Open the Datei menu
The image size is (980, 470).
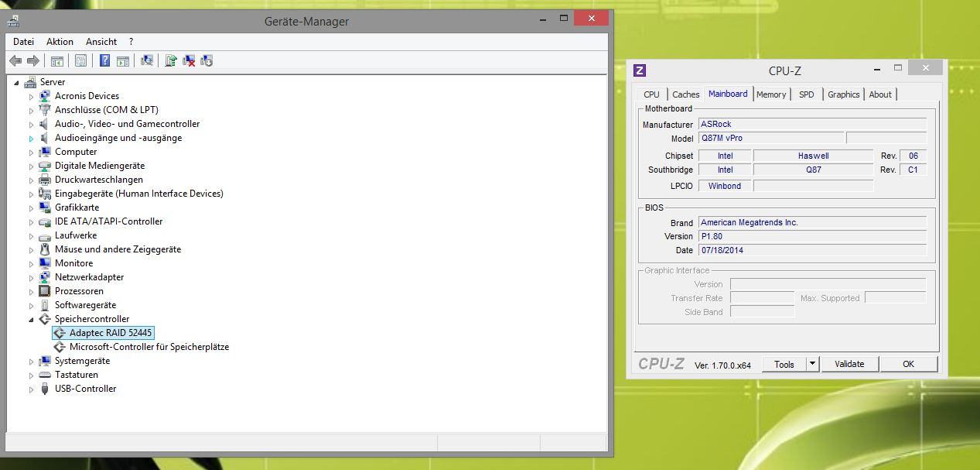pyautogui.click(x=24, y=42)
